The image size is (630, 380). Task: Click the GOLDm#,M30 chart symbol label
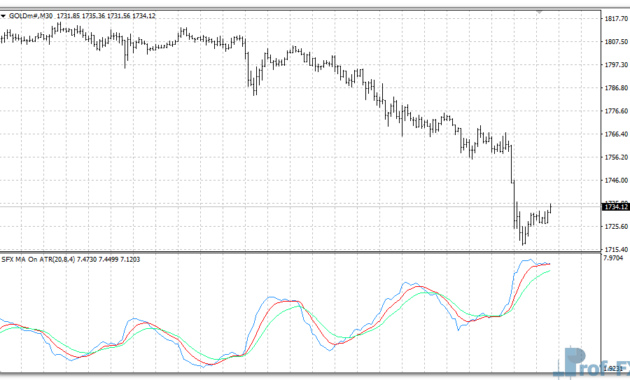point(31,16)
